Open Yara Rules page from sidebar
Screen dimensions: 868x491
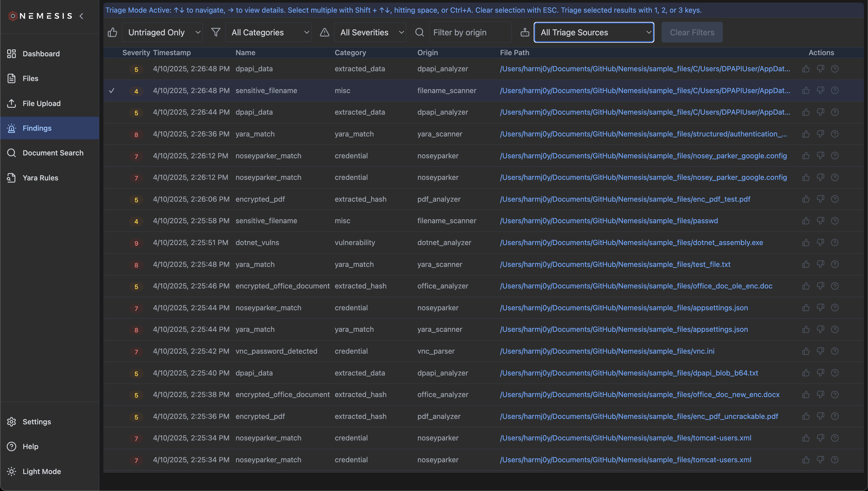(x=40, y=178)
